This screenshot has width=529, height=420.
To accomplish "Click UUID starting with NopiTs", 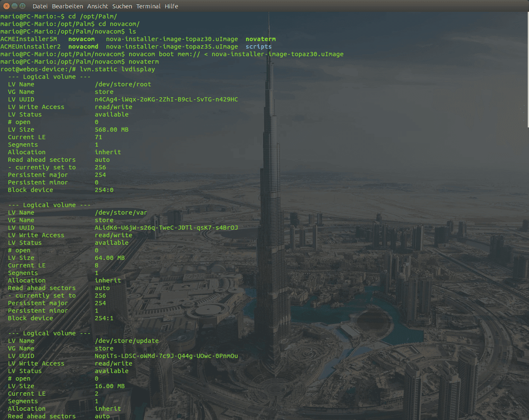I will 166,356.
